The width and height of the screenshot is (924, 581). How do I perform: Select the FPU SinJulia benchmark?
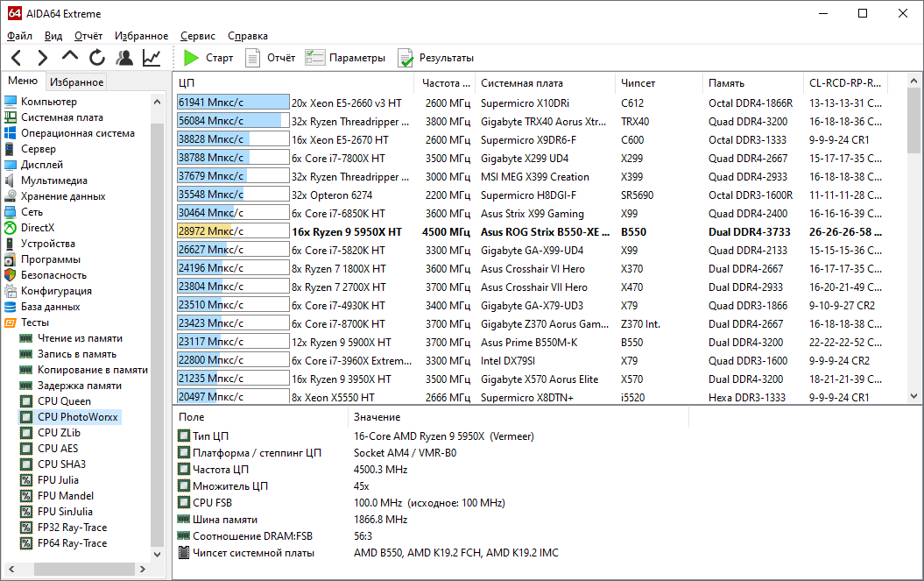point(65,512)
